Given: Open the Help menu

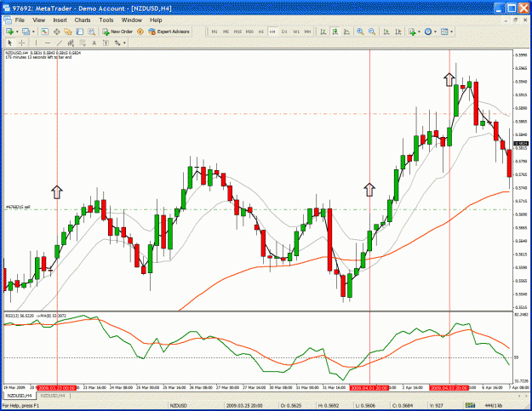Looking at the screenshot, I should click(156, 20).
